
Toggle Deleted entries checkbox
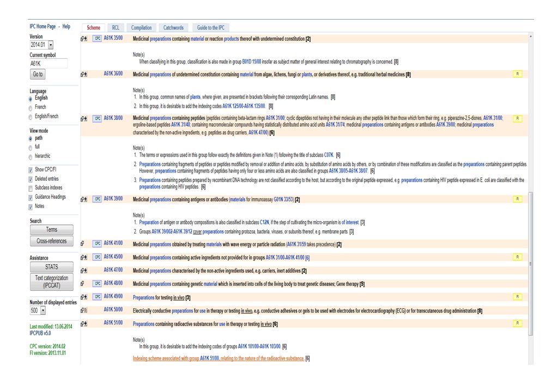click(31, 180)
